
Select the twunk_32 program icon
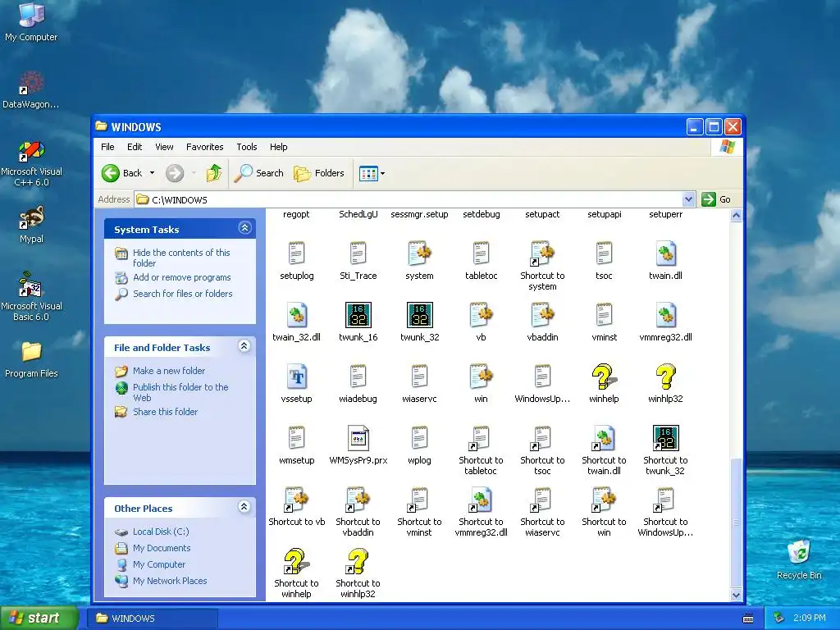[419, 315]
